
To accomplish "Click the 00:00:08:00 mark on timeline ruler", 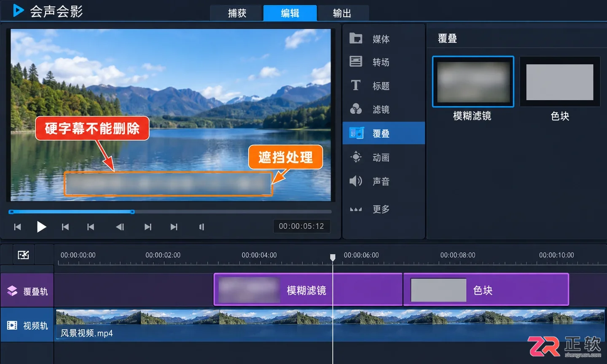I will click(x=458, y=255).
